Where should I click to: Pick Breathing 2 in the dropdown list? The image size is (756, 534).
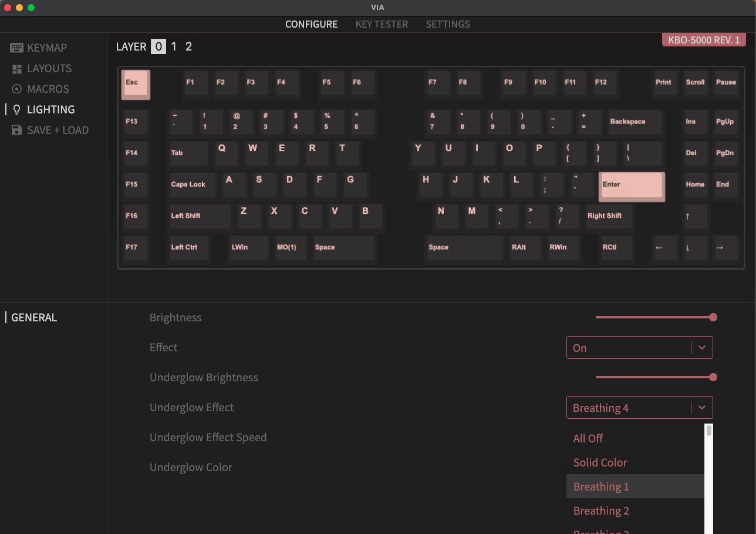(635, 511)
